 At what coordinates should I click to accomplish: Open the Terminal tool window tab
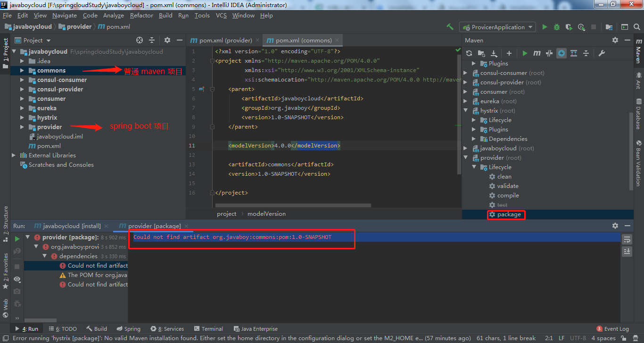pyautogui.click(x=208, y=329)
